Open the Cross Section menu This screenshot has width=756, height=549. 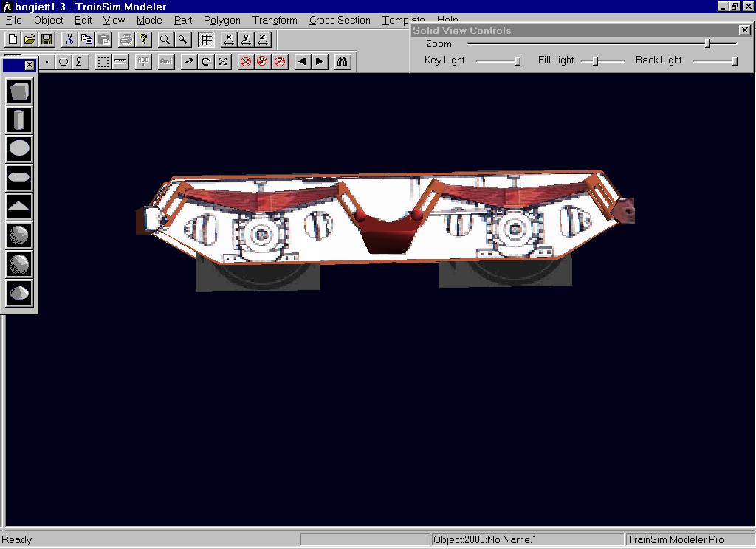point(340,20)
